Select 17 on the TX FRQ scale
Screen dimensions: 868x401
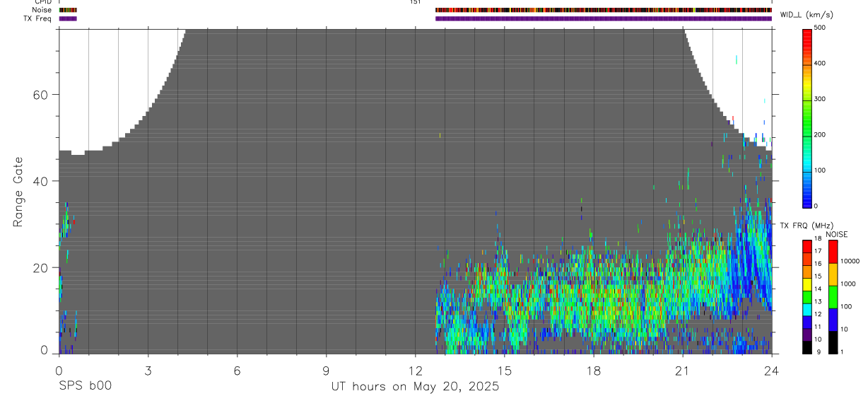tap(818, 251)
